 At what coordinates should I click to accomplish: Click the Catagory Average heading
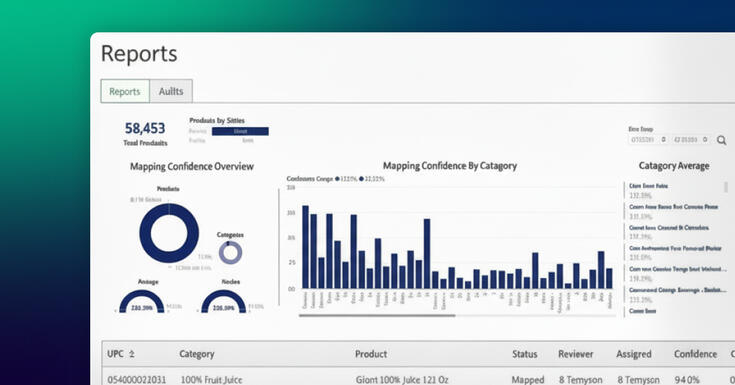click(x=674, y=166)
